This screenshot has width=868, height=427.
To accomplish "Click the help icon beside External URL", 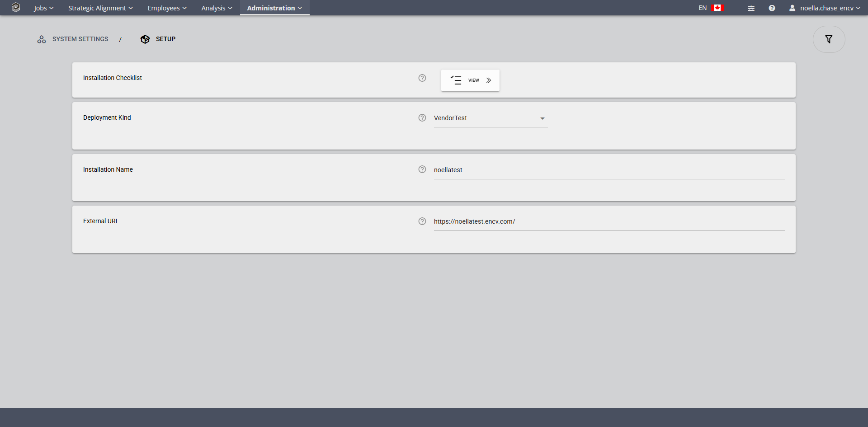I will click(422, 221).
